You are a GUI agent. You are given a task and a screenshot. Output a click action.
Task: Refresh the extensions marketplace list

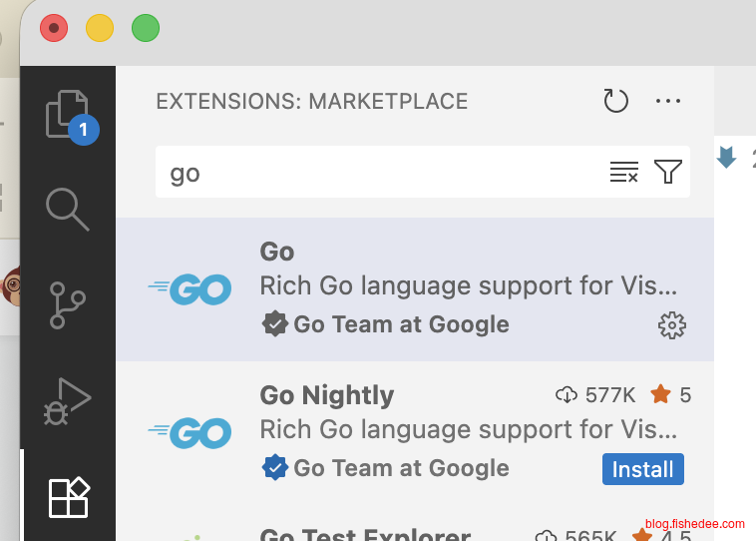pyautogui.click(x=616, y=101)
